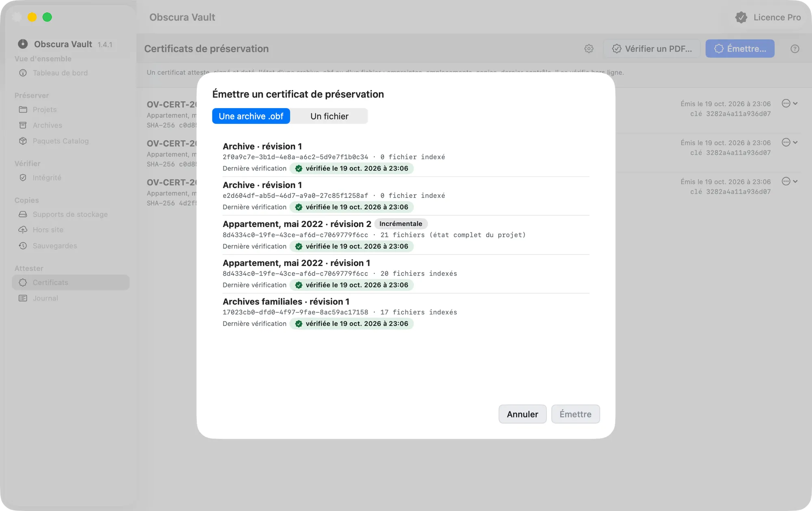Click the verified badge under Archives familiales
This screenshot has width=812, height=511.
[x=352, y=324]
